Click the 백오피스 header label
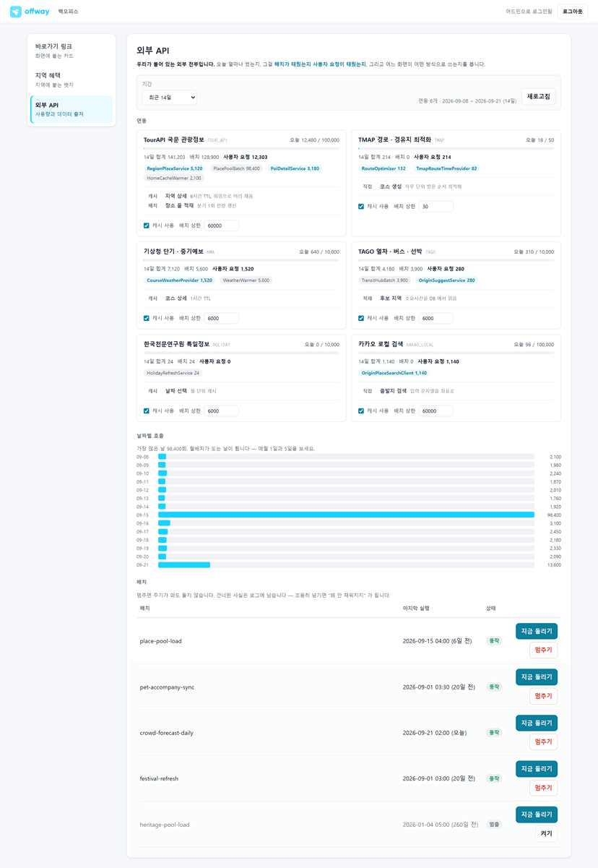 coord(69,12)
